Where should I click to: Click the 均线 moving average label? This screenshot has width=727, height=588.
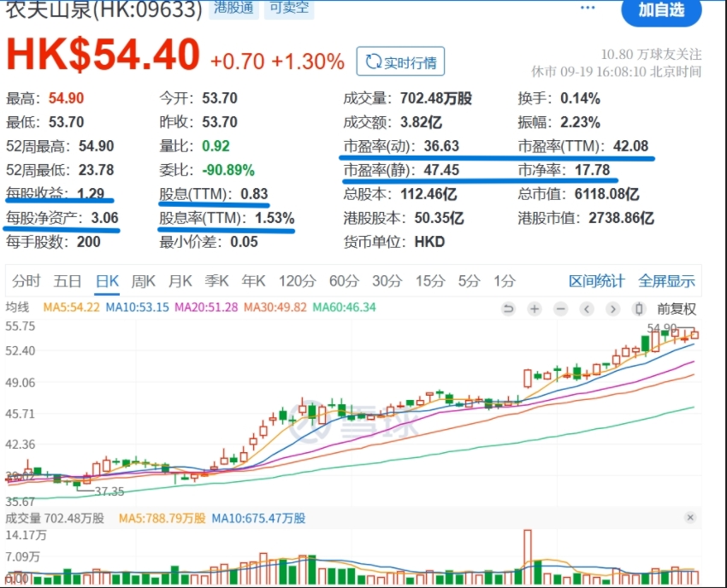click(17, 307)
